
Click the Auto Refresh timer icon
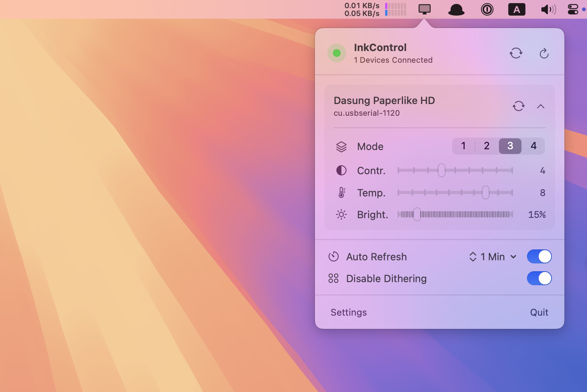334,256
